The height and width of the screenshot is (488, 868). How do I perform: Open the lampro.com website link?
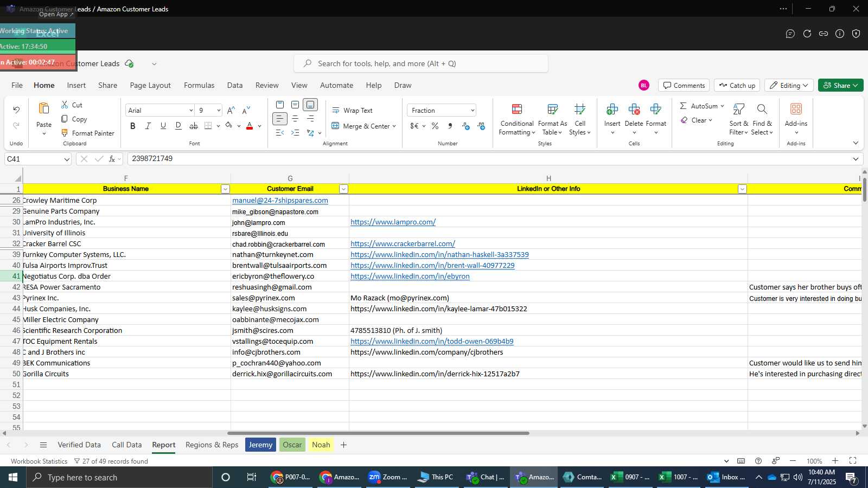tap(393, 222)
